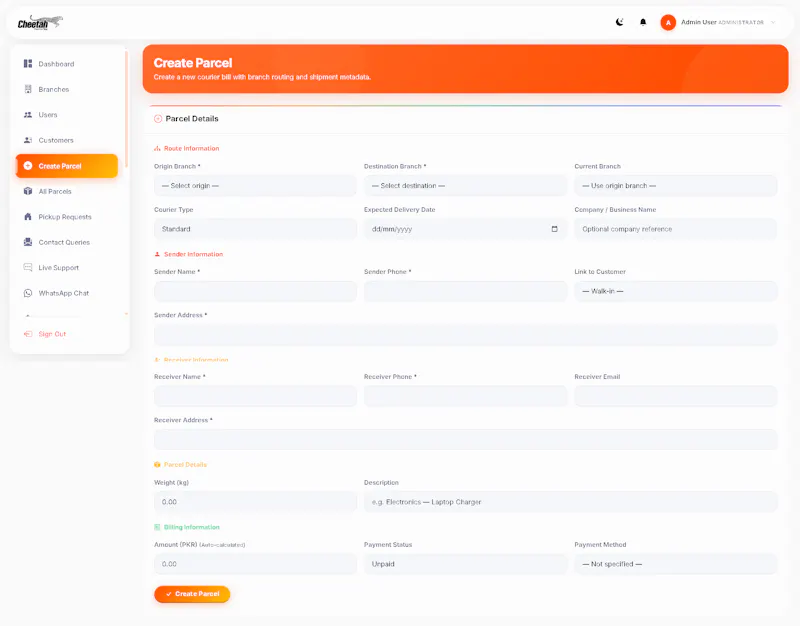The width and height of the screenshot is (800, 626).
Task: Focus the Sender Phone field
Action: click(465, 291)
